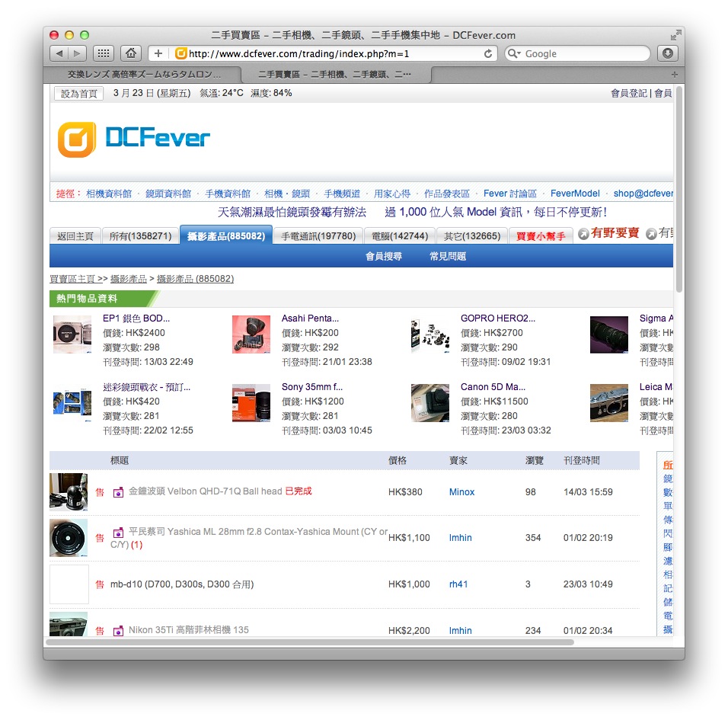Click the DCFever logo
The width and height of the screenshot is (728, 720).
tap(134, 139)
